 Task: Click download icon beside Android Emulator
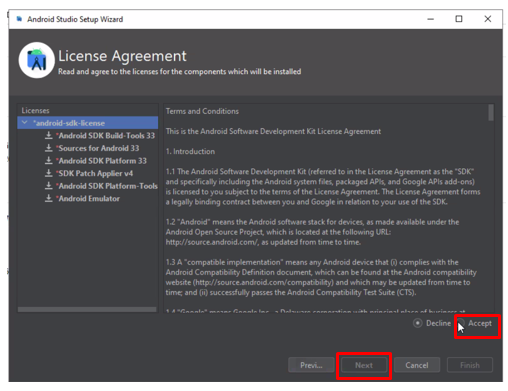point(49,198)
